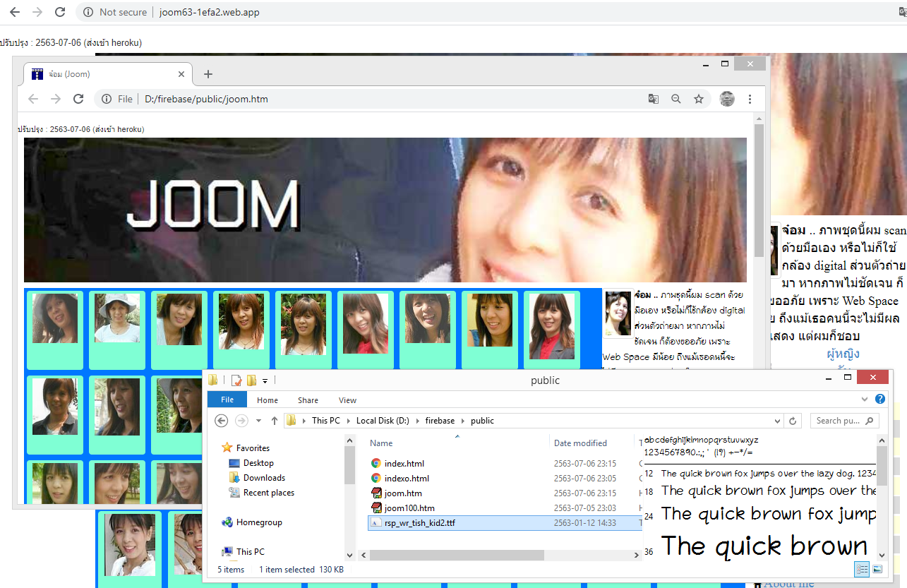Open the Chrome three-dot menu
Image resolution: width=907 pixels, height=588 pixels.
750,99
